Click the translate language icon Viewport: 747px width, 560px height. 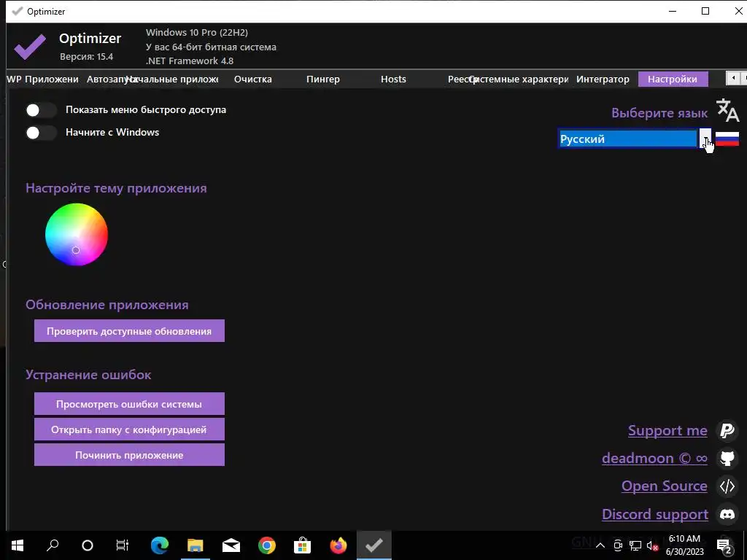pyautogui.click(x=727, y=110)
